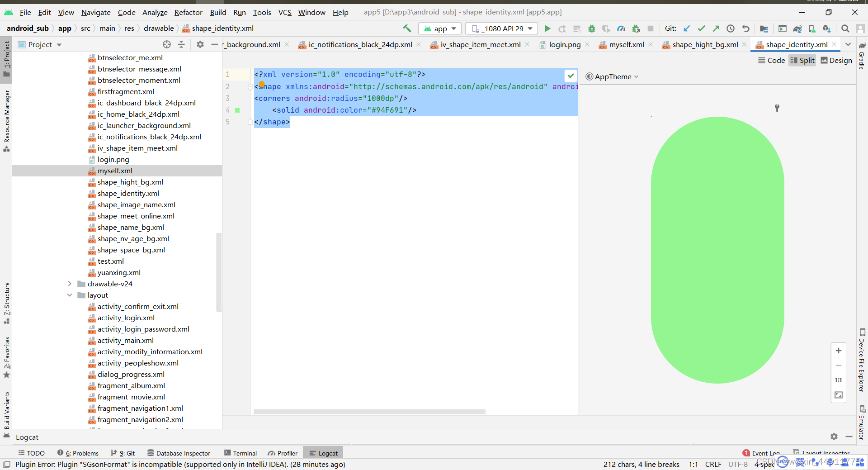Click the Debug app bug icon
This screenshot has height=470, width=868.
pos(592,28)
